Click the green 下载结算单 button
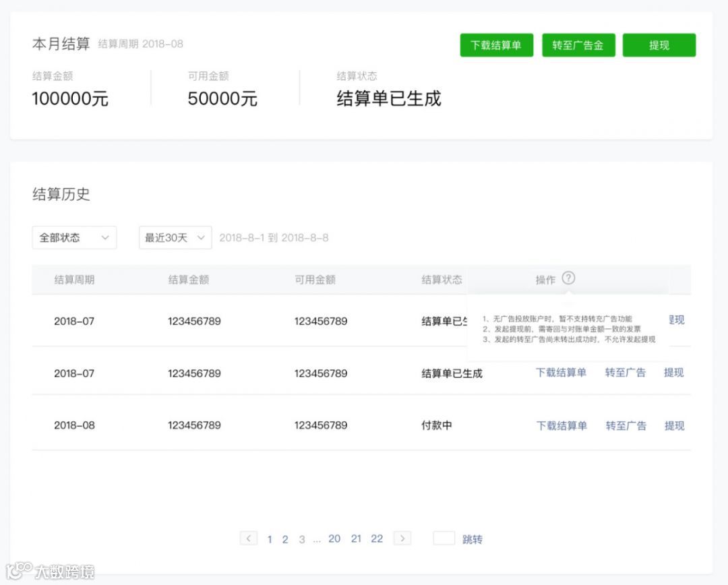Screen dimensions: 728x585 496,45
